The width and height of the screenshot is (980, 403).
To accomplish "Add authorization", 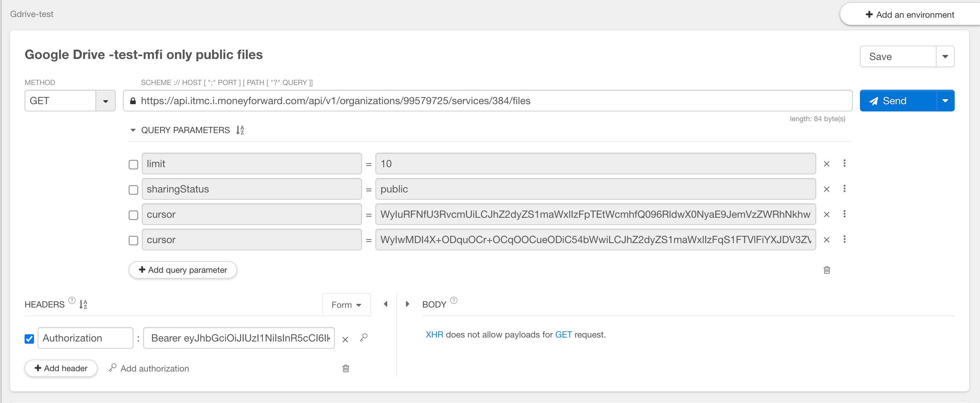I will pyautogui.click(x=149, y=368).
